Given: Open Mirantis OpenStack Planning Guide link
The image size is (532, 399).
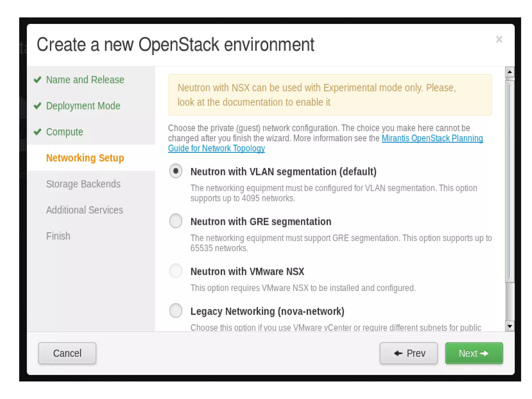Looking at the screenshot, I should [x=432, y=138].
